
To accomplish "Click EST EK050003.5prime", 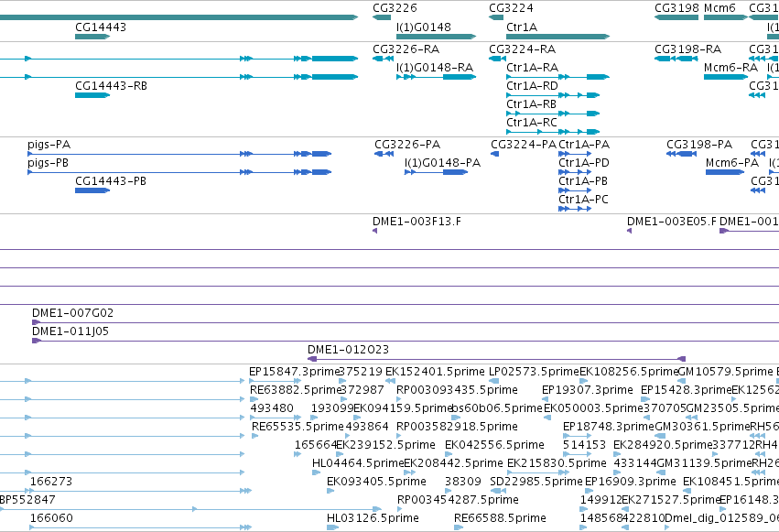I will point(594,408).
